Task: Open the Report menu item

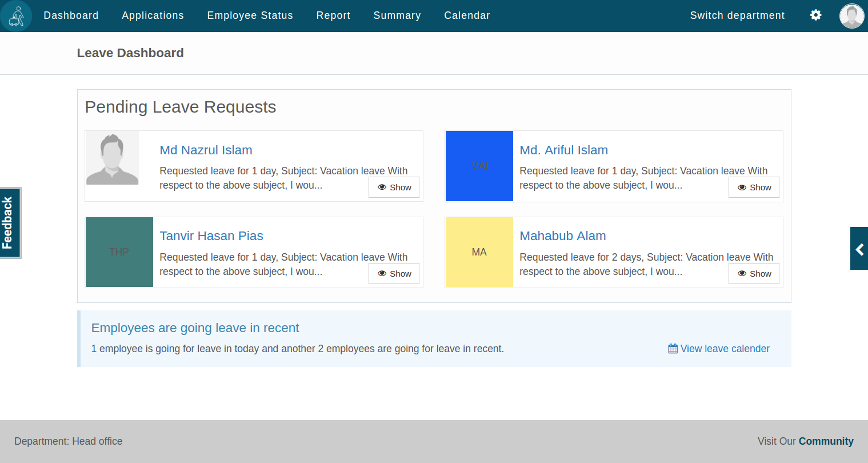Action: click(x=333, y=15)
